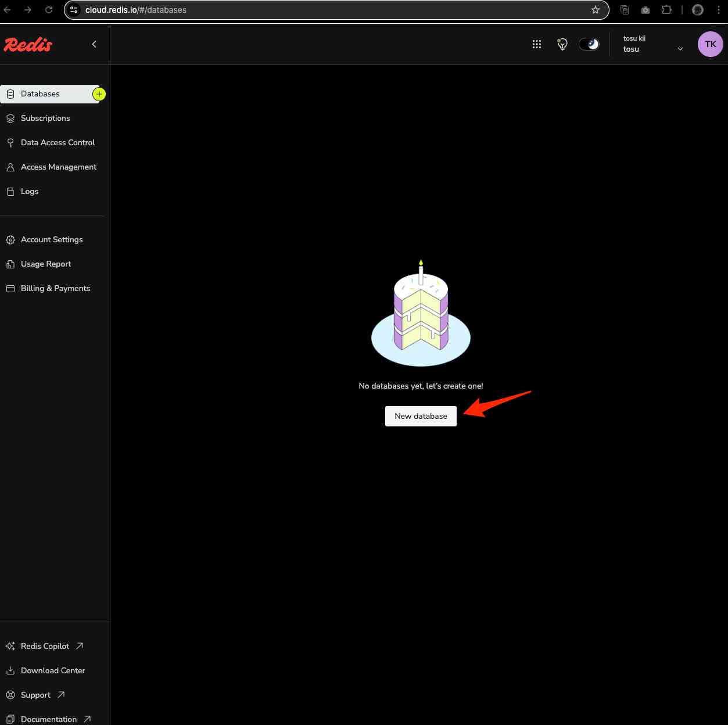Click the lightbulb icon in header

[562, 44]
